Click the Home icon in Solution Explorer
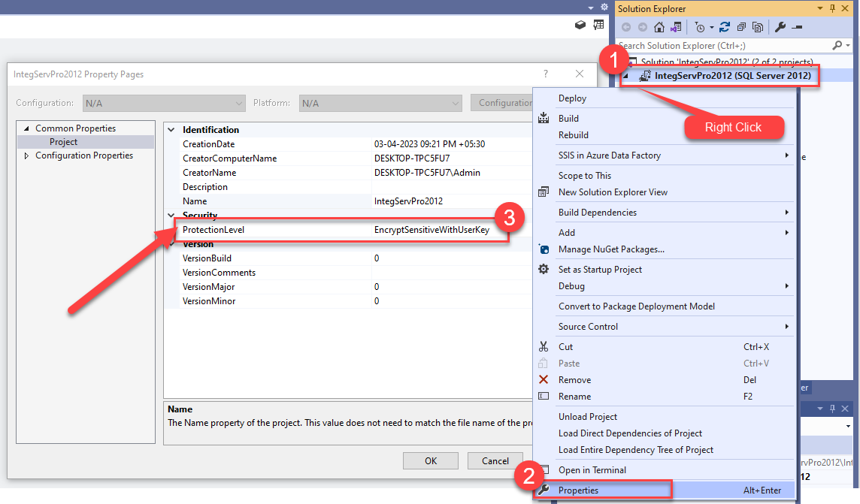 click(x=659, y=27)
